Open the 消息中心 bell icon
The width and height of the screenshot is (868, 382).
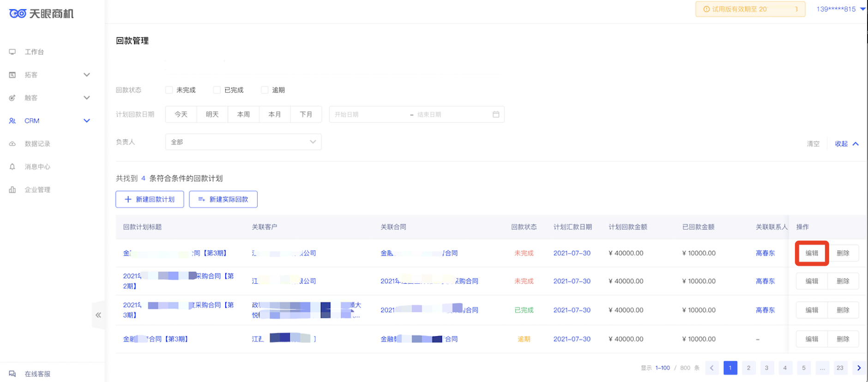pos(12,167)
